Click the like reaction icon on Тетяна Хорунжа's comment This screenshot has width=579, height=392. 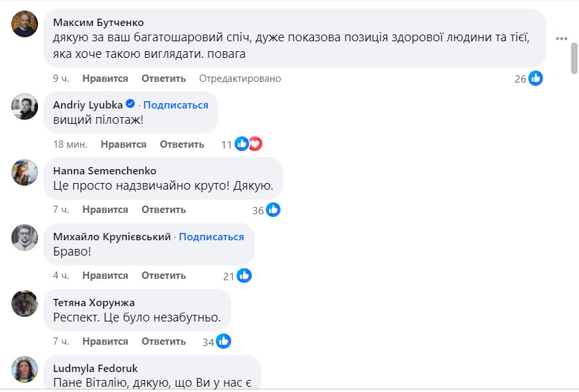click(x=223, y=341)
